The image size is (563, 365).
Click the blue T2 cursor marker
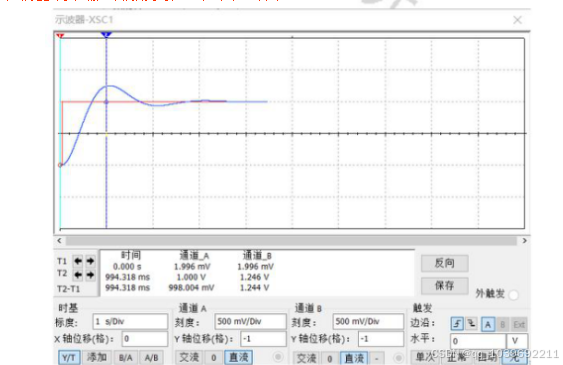106,35
